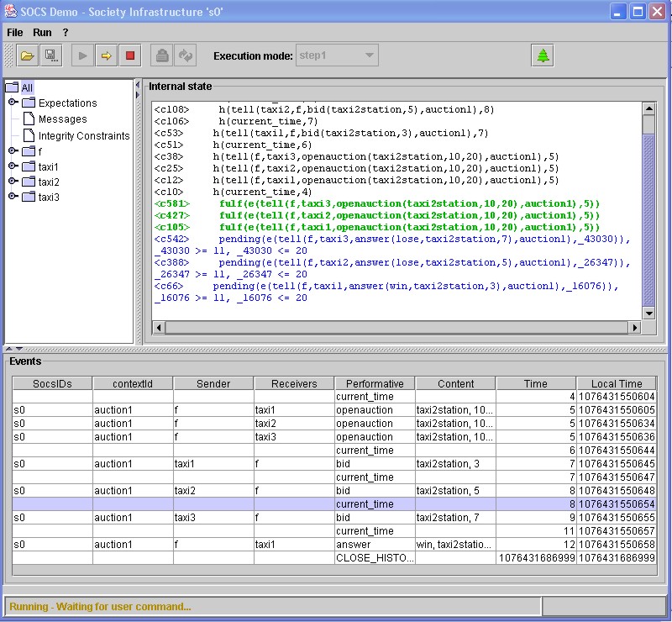
Task: Click the open file folder icon
Action: click(x=28, y=56)
